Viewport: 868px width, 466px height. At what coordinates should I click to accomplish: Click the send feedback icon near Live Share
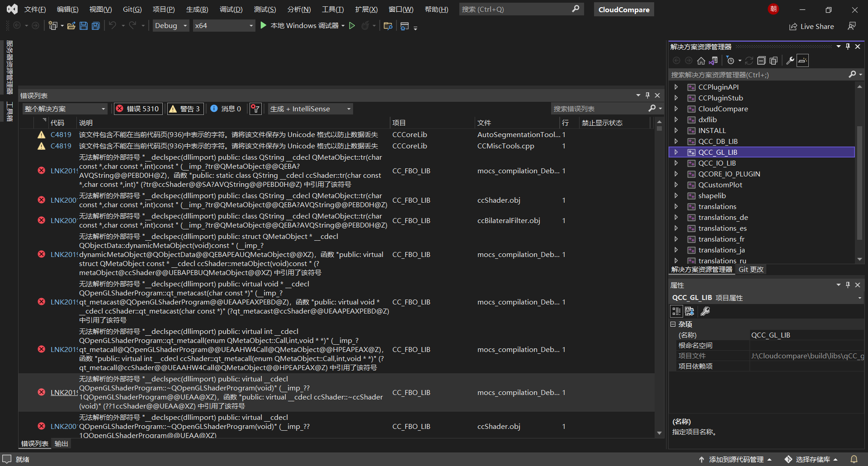pyautogui.click(x=852, y=26)
